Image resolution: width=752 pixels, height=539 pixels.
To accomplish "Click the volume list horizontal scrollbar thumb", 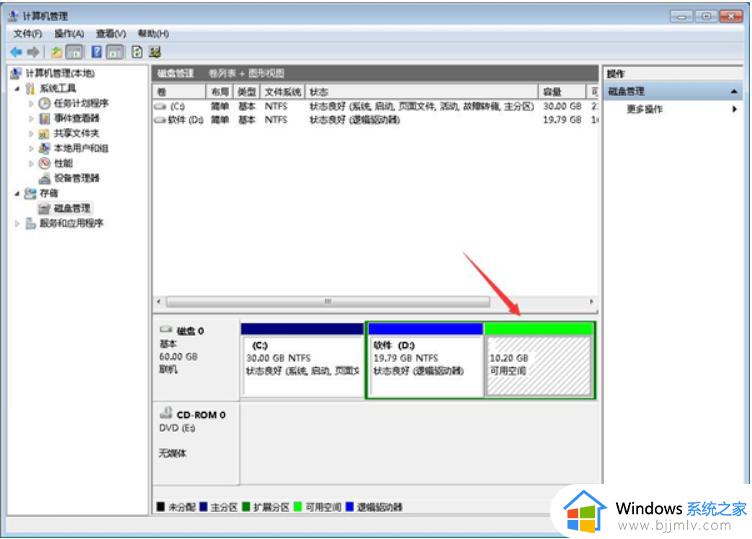I will pyautogui.click(x=328, y=302).
